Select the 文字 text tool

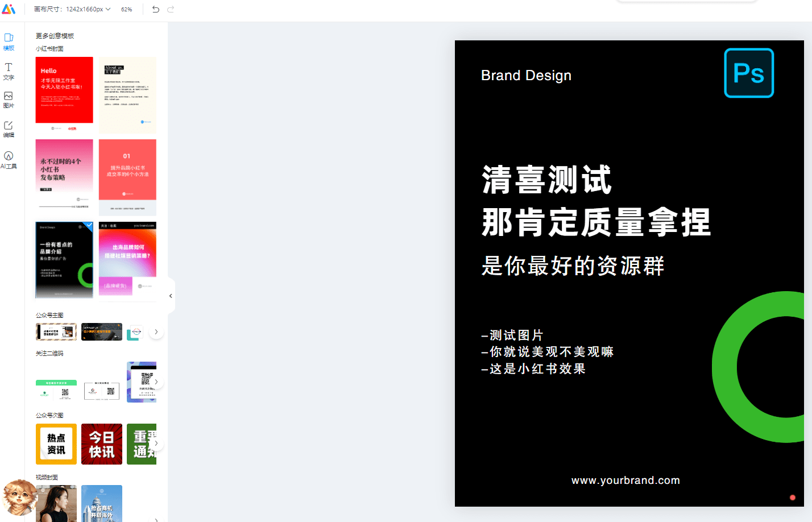click(x=9, y=71)
